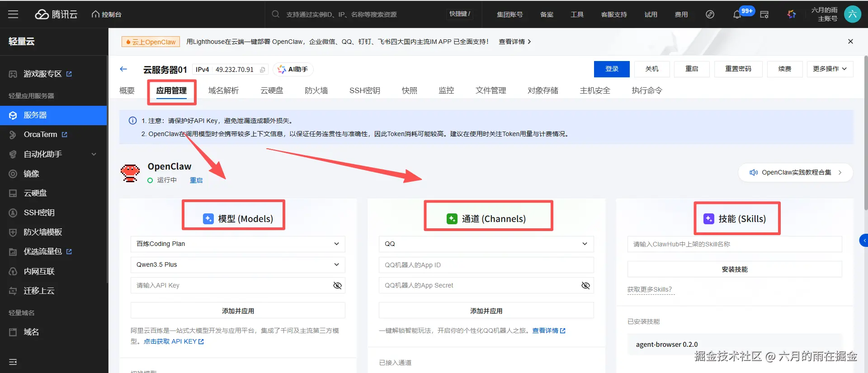The height and width of the screenshot is (373, 868).
Task: Open notifications bell with 99+ badge
Action: click(x=737, y=14)
